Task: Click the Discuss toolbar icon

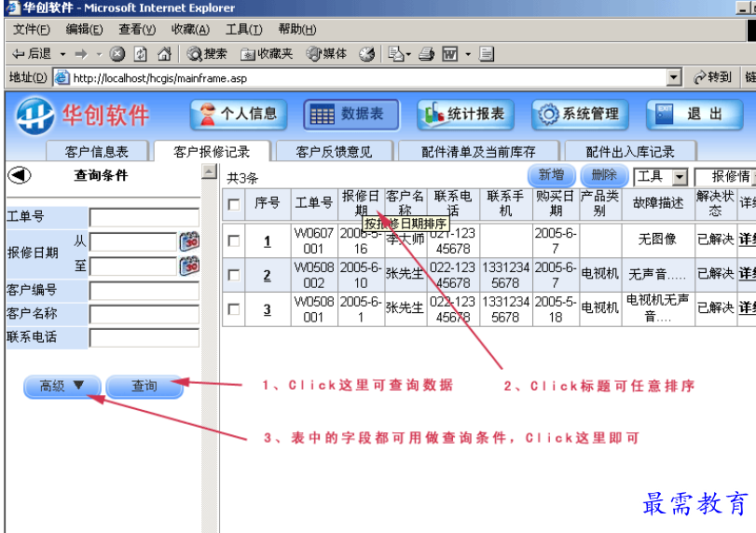Action: 487,54
